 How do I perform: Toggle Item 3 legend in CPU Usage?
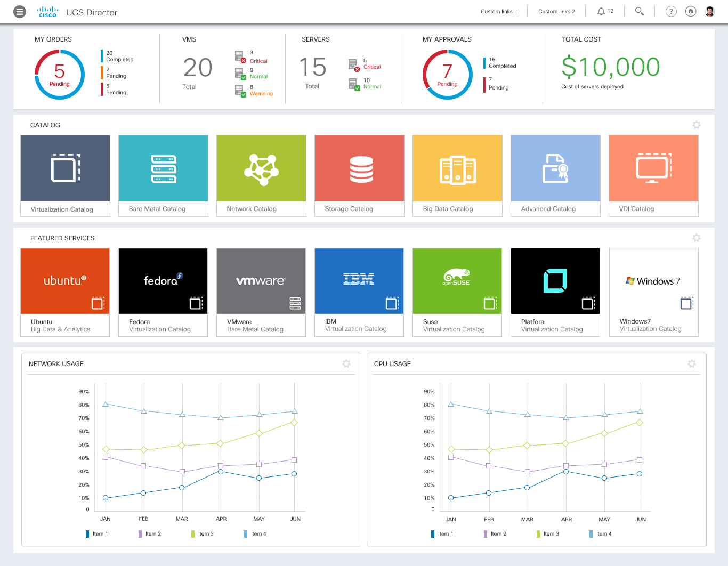tap(548, 533)
